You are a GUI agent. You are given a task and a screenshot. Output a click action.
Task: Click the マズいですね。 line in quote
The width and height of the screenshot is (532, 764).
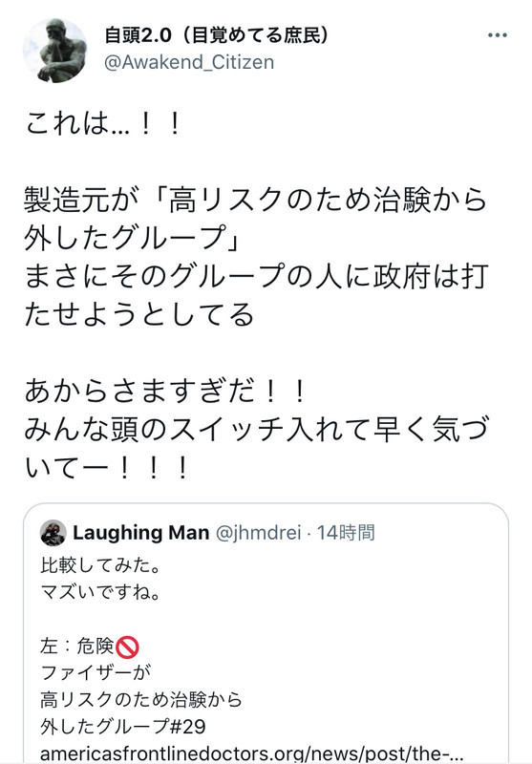pos(101,592)
